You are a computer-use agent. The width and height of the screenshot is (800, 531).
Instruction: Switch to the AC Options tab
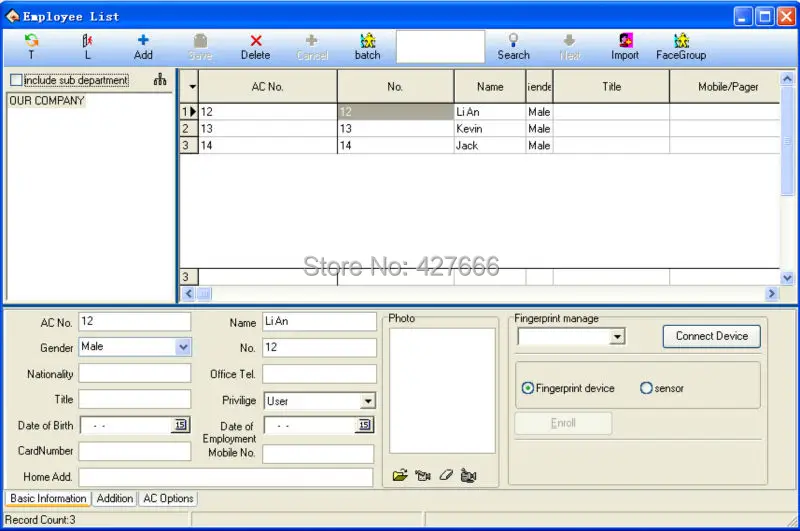(x=168, y=498)
